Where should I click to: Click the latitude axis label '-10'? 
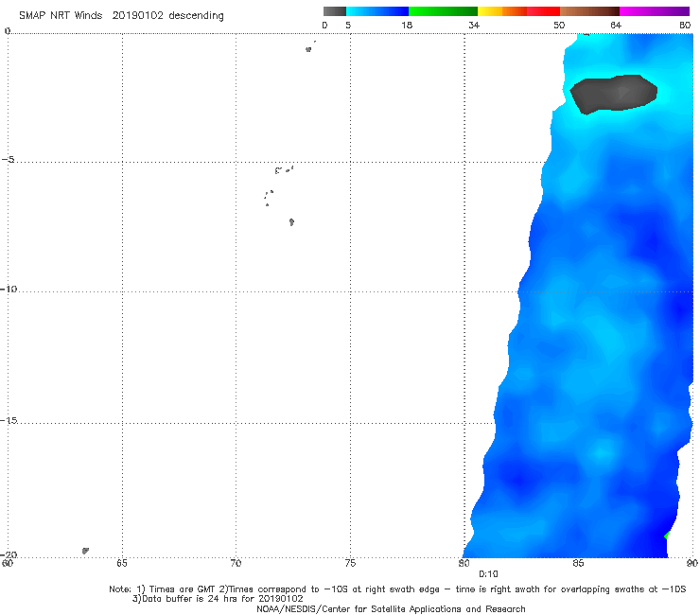tap(9, 289)
